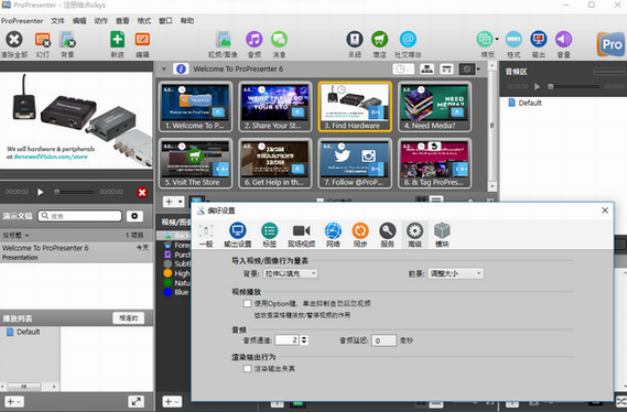Click the 音频 (Audio) toolbar icon
This screenshot has height=413, width=627.
254,41
